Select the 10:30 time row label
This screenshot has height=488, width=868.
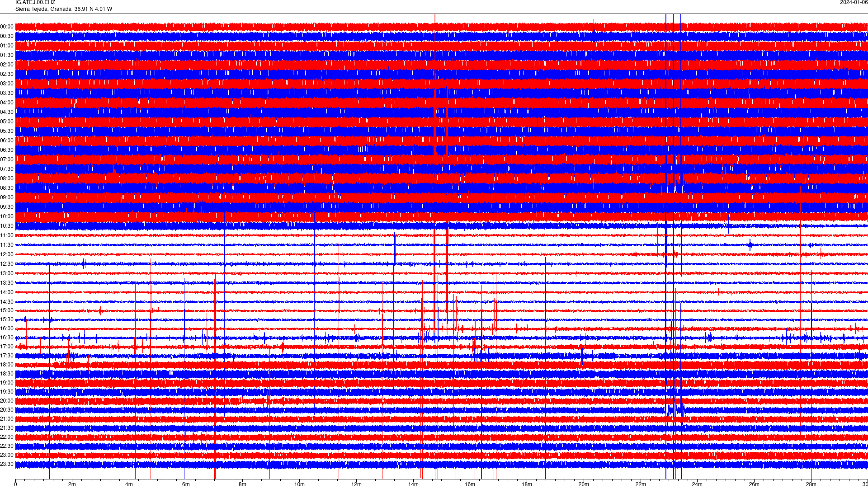click(7, 226)
